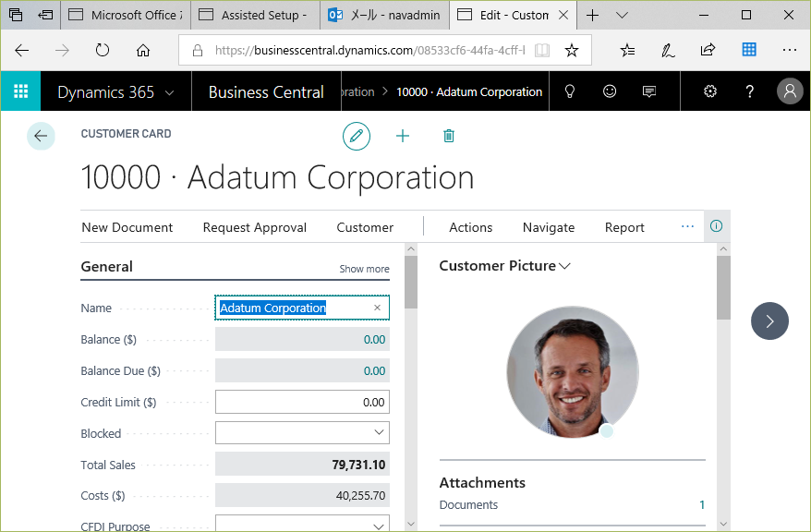Expand the Customer Picture dropdown chevron

(x=564, y=266)
